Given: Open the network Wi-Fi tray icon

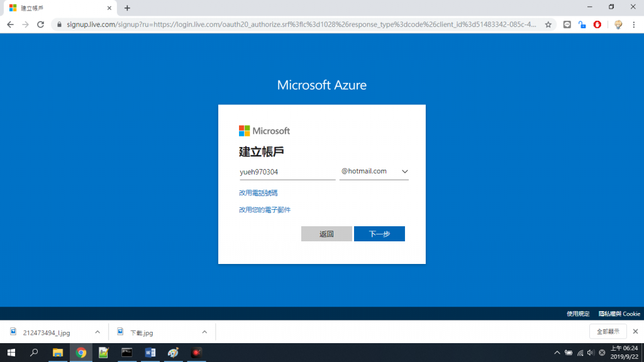Looking at the screenshot, I should coord(580,353).
